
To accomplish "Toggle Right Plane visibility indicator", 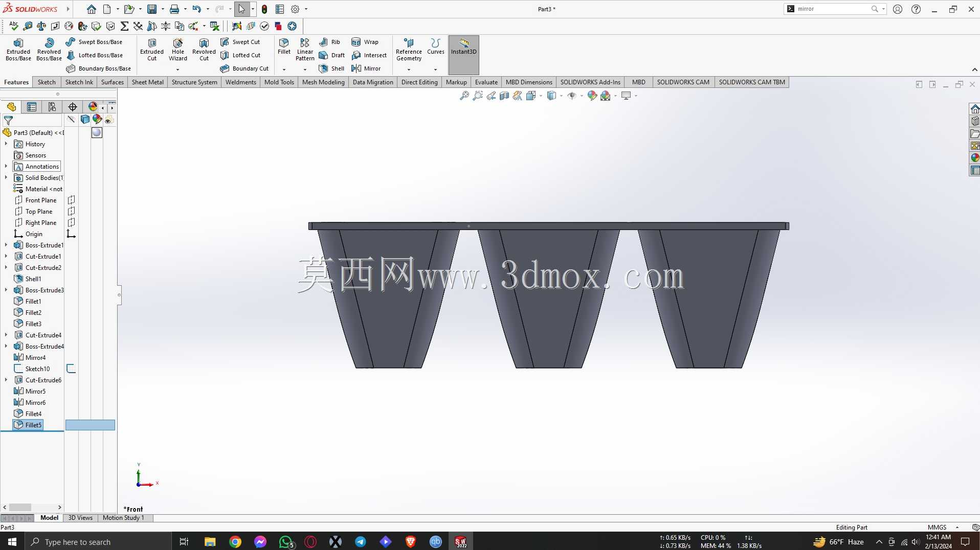I will 72,222.
